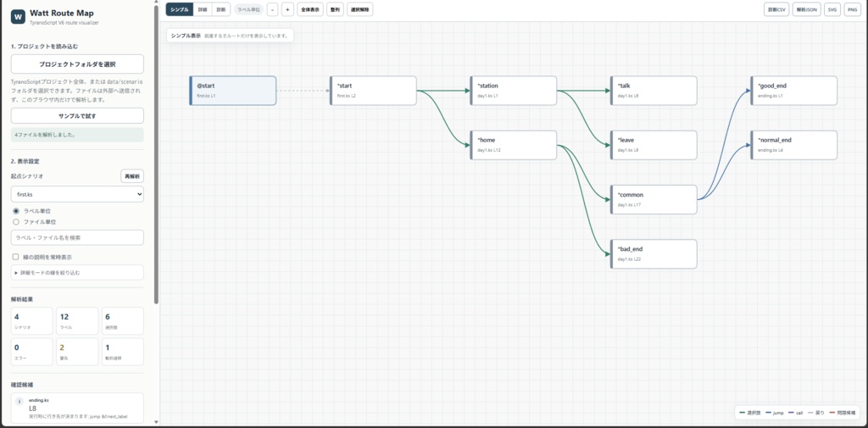Click the Watt Route Map W logo
868x428 pixels.
tap(19, 17)
